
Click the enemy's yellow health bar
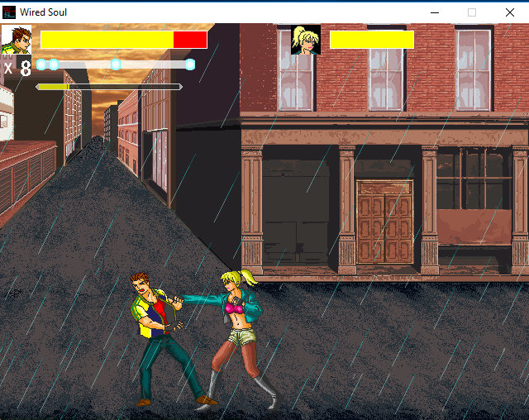(371, 40)
